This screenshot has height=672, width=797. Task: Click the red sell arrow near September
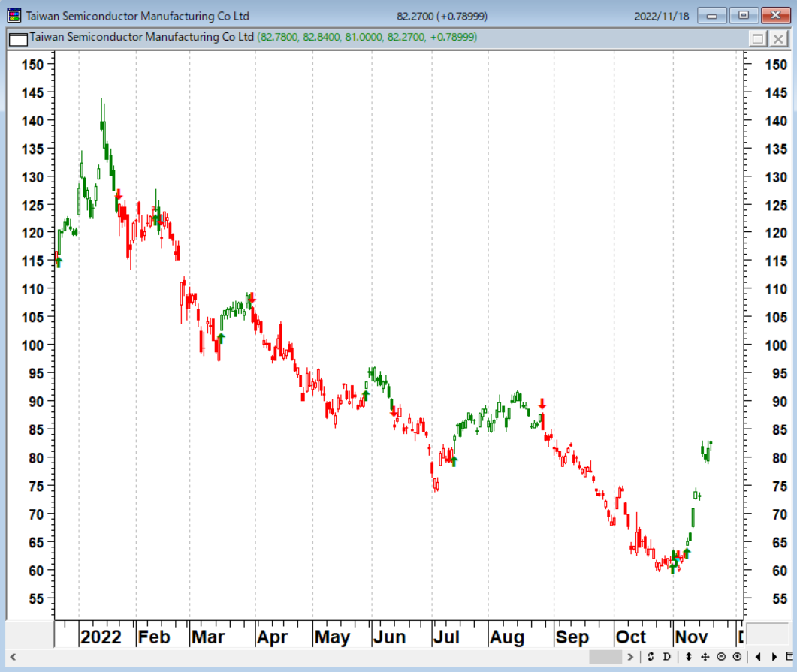(542, 404)
